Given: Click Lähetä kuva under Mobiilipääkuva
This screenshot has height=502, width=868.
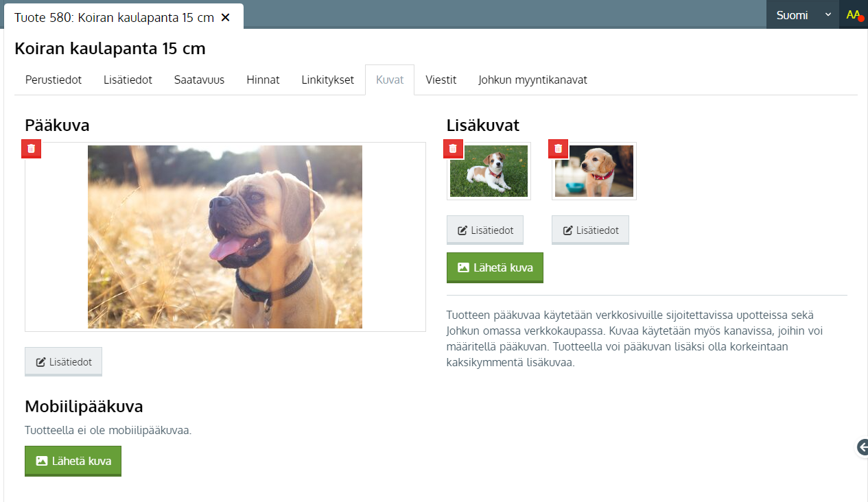Looking at the screenshot, I should point(73,461).
